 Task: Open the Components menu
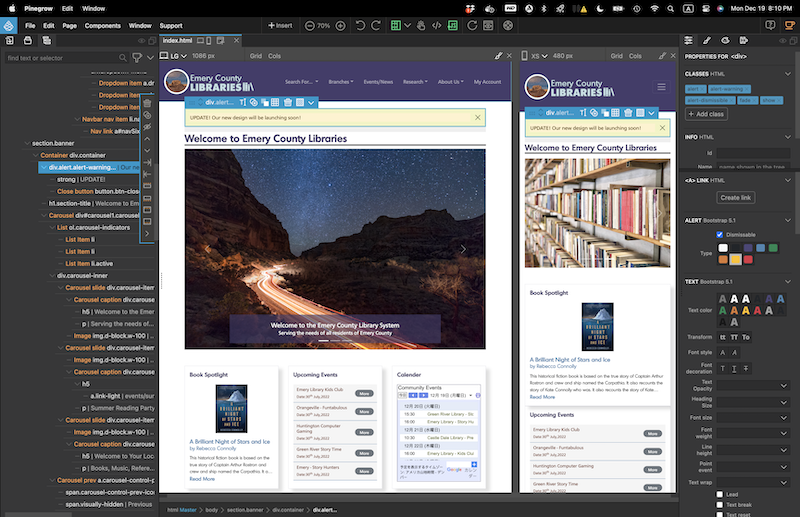102,25
